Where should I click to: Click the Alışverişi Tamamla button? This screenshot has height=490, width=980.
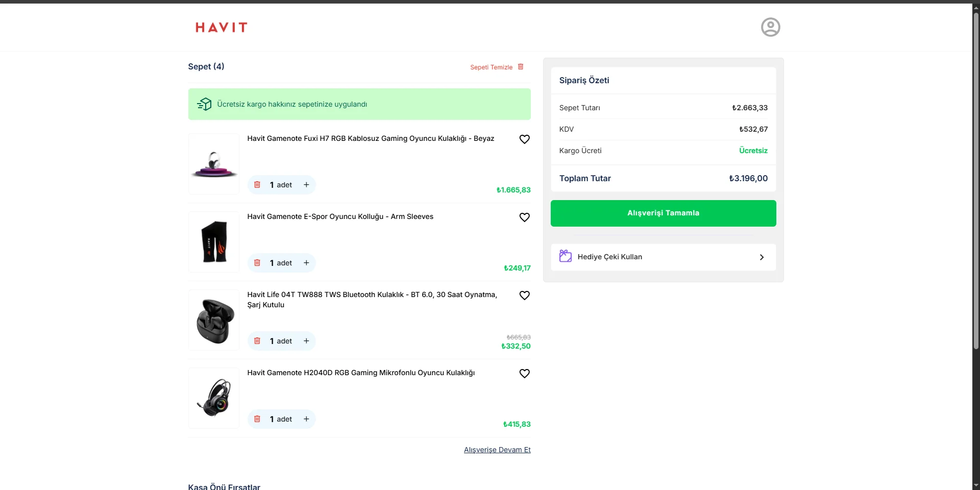(x=663, y=213)
